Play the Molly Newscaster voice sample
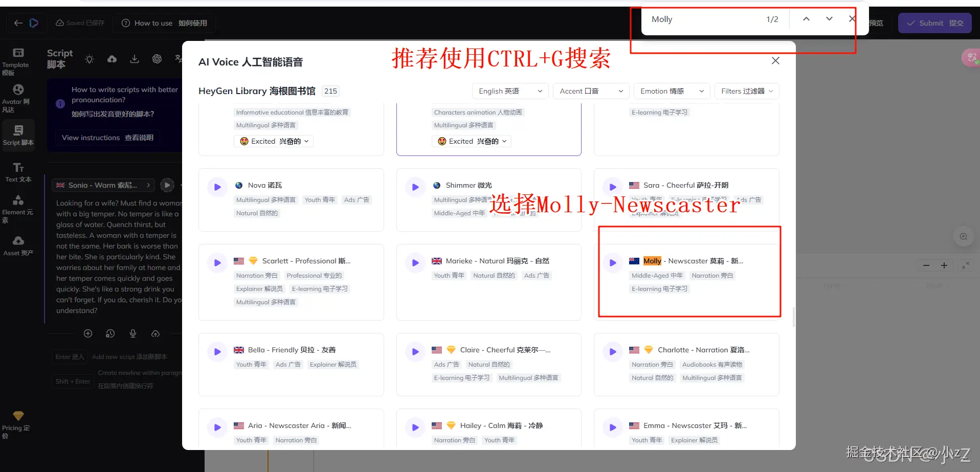The width and height of the screenshot is (980, 472). (x=612, y=262)
